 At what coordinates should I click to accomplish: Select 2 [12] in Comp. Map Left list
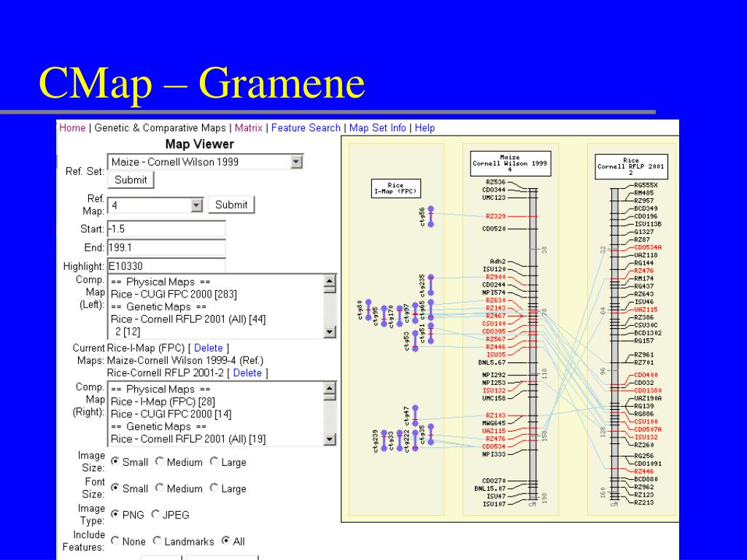pos(128,332)
